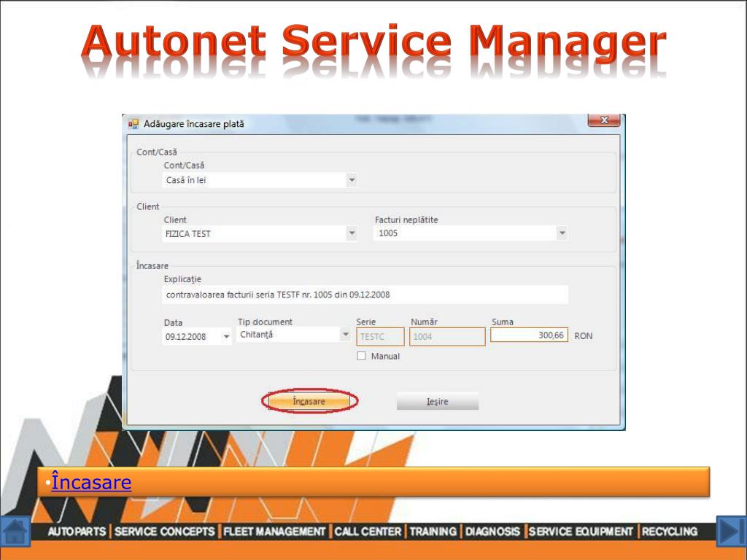This screenshot has width=747, height=560.
Task: Open the Facturi neplătite dropdown
Action: pos(562,233)
